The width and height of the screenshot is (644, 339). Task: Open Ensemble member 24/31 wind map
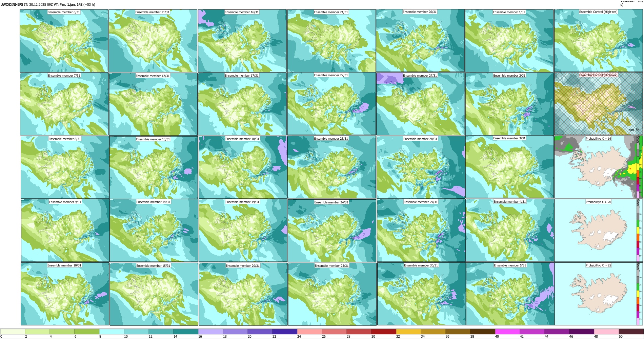point(332,231)
